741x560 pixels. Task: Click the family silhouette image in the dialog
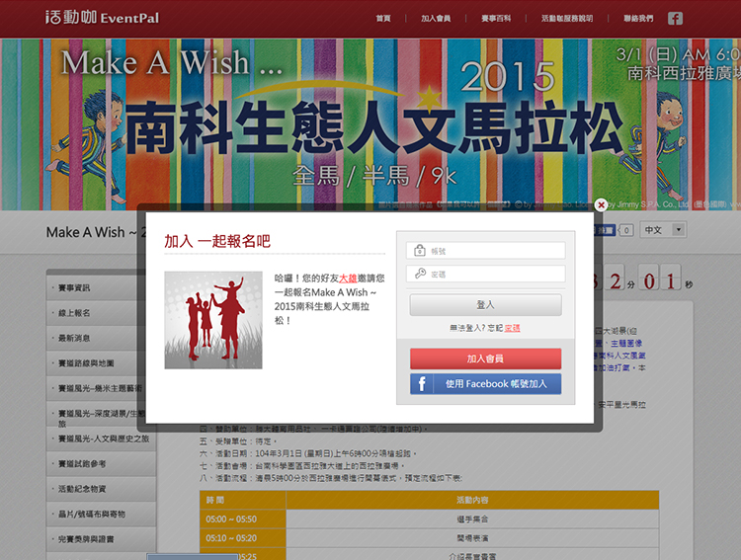(x=213, y=320)
